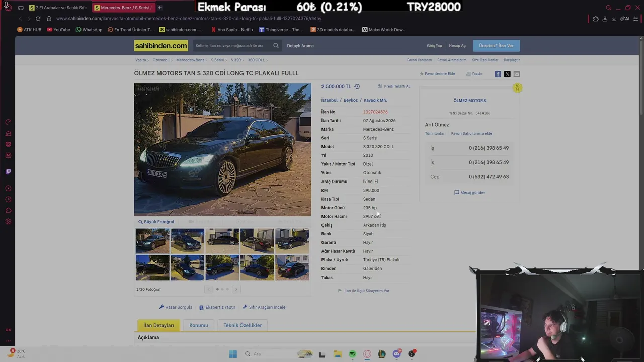Image resolution: width=644 pixels, height=362 pixels.
Task: Open the 3D models database bookmark
Action: coord(333,30)
